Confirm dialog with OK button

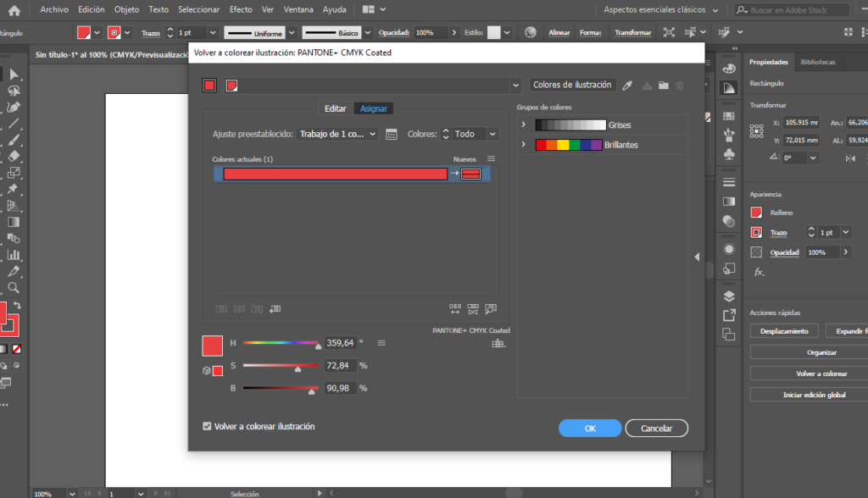[x=590, y=429]
